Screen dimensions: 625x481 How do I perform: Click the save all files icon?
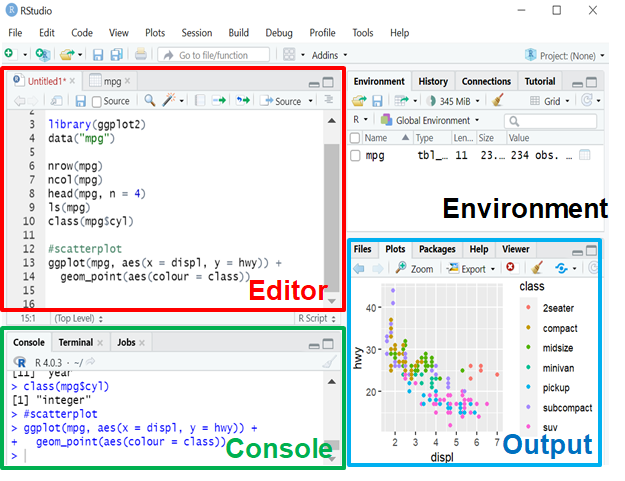pos(116,54)
